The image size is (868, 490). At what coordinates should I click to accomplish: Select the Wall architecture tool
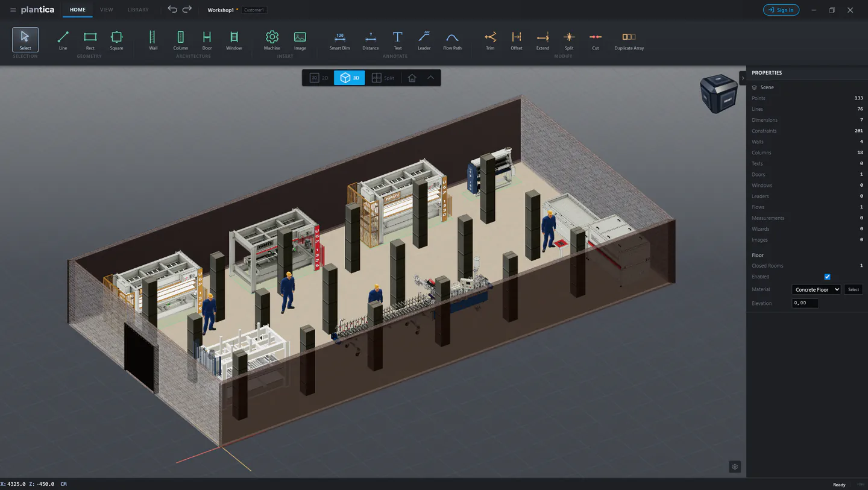coord(153,40)
